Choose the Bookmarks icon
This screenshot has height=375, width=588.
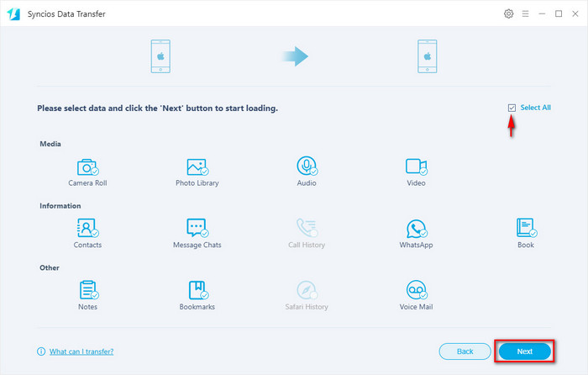[x=198, y=290]
